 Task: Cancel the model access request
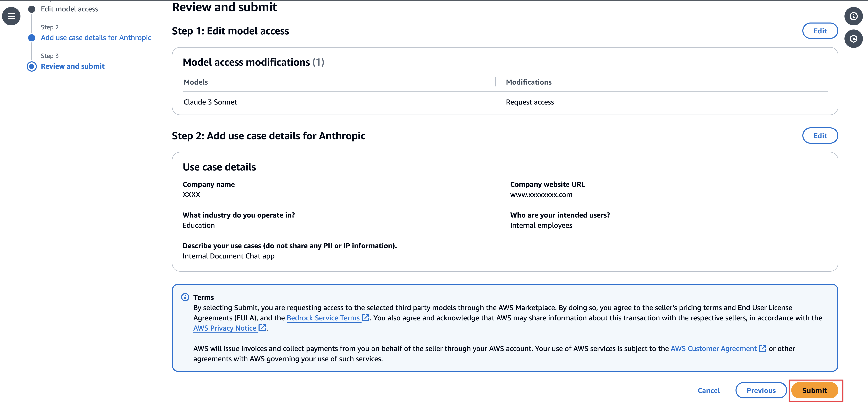click(708, 390)
